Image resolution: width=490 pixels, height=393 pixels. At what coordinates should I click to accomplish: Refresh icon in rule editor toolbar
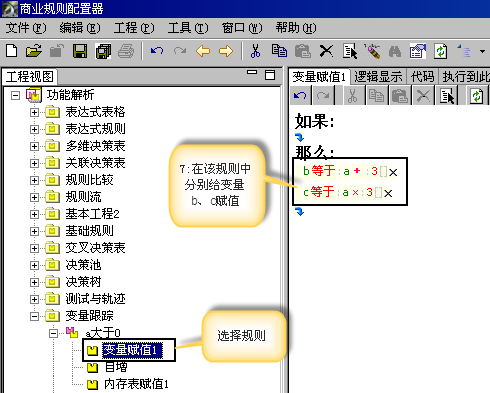(477, 96)
